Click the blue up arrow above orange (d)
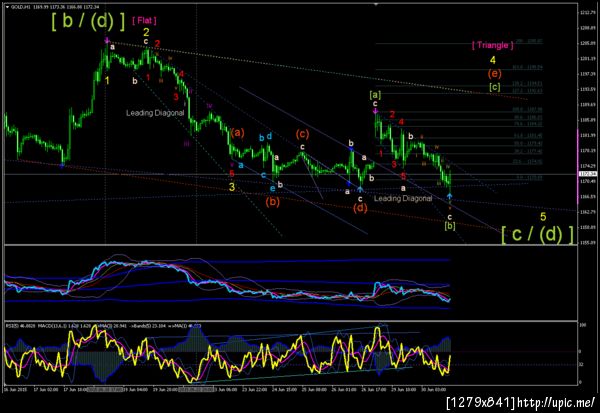 click(x=360, y=189)
